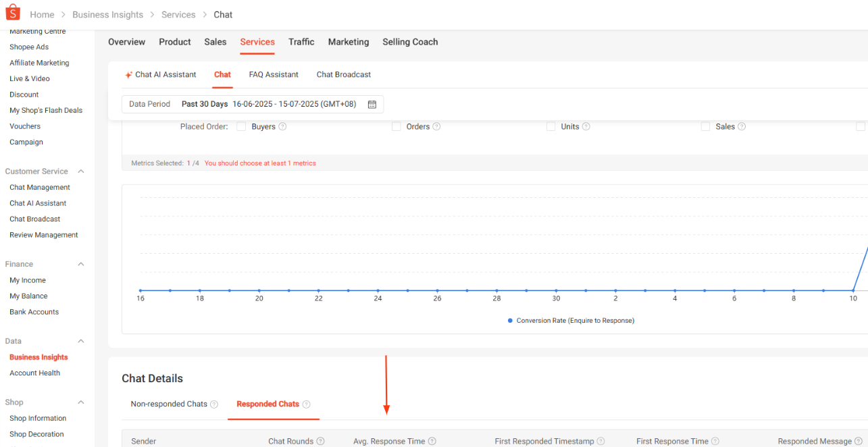
Task: Open the Traffic tab
Action: click(x=301, y=42)
